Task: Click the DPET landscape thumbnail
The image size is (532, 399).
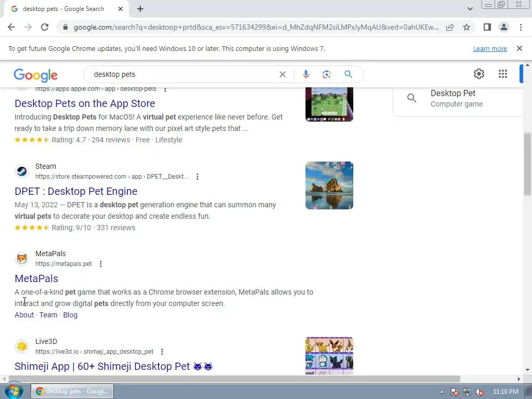Action: [x=329, y=185]
